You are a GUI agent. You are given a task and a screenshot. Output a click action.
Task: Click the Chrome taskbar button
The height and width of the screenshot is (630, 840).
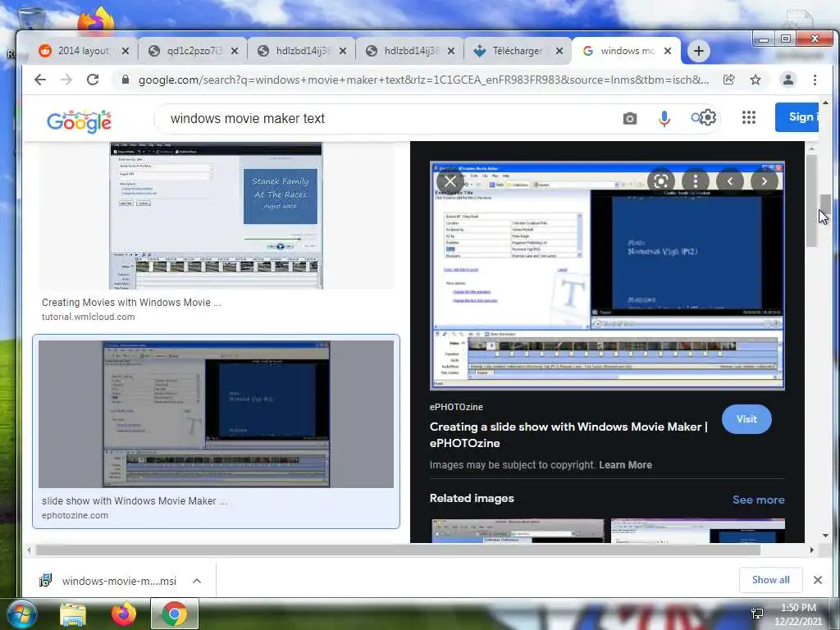pos(175,614)
